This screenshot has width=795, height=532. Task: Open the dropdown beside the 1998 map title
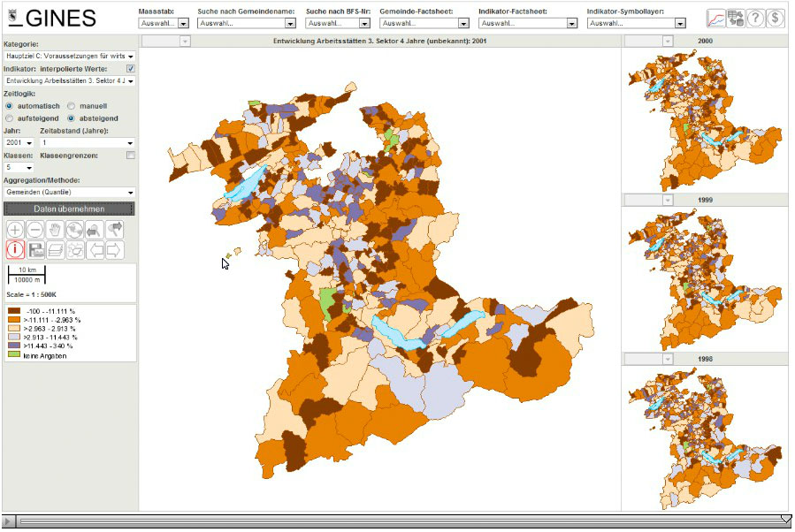[648, 359]
